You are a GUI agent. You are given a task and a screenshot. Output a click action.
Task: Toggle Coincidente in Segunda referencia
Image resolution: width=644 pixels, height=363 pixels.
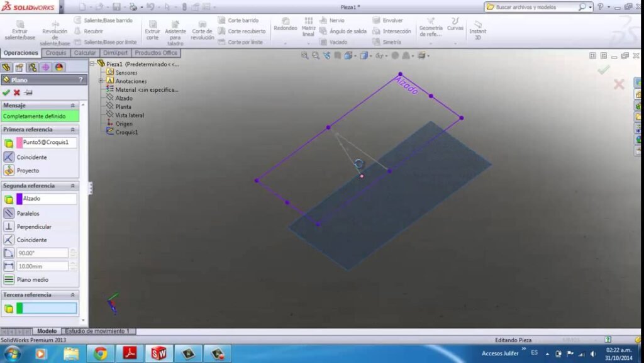pos(9,240)
